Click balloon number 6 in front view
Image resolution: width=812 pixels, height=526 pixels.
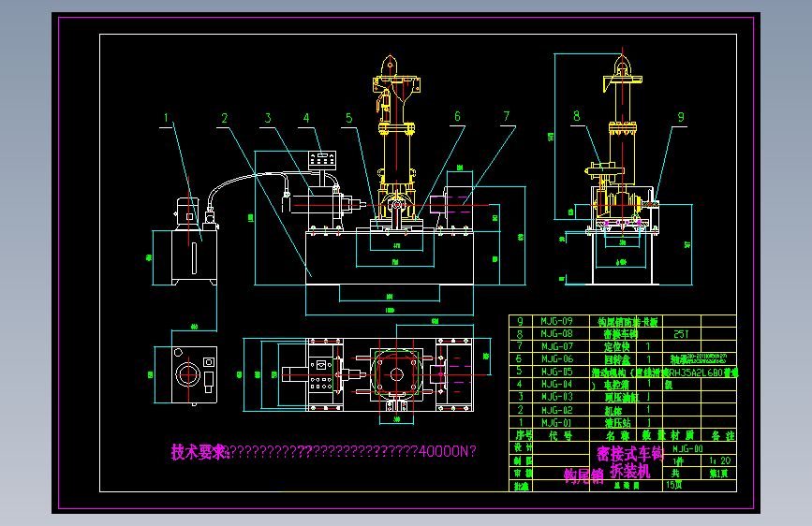457,116
